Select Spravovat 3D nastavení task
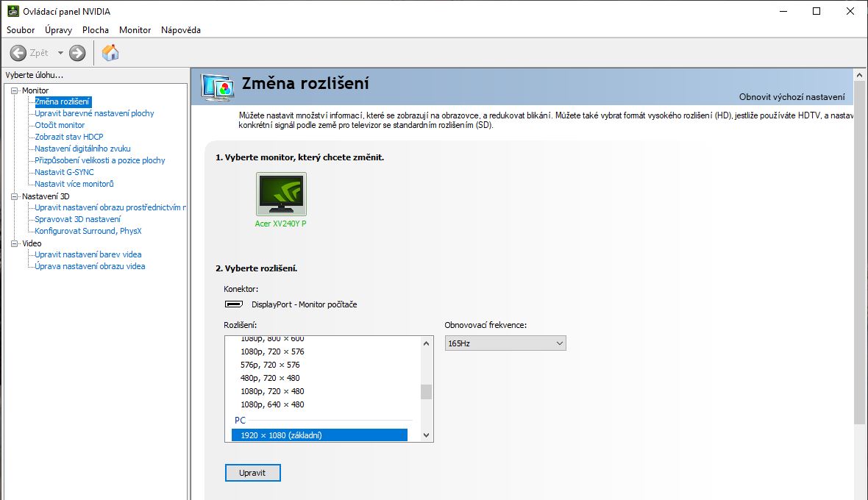 click(77, 219)
